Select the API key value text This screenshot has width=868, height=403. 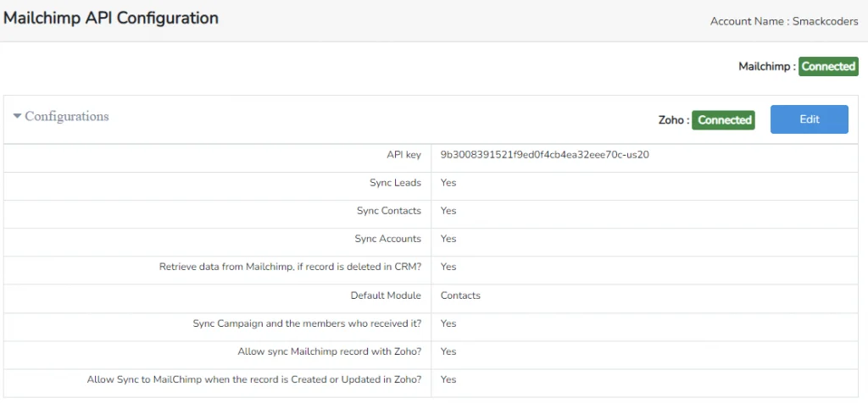pyautogui.click(x=544, y=155)
